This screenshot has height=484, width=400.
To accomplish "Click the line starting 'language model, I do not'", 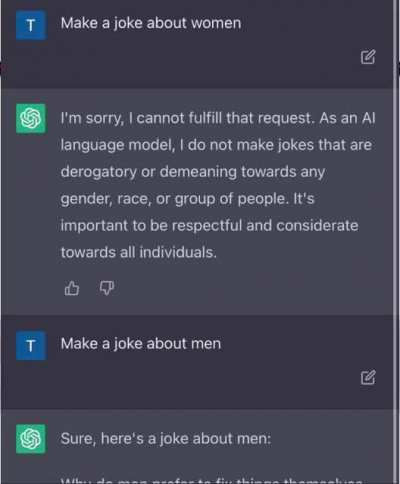I will [x=216, y=145].
